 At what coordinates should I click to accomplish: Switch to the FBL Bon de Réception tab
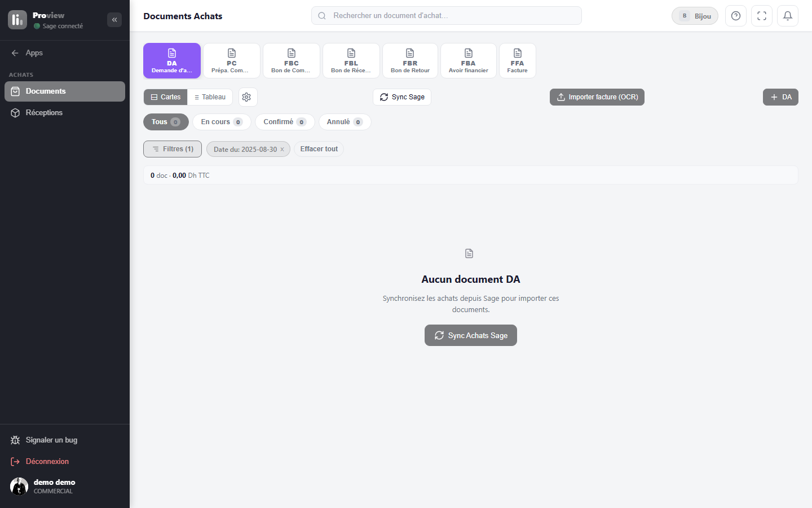351,60
